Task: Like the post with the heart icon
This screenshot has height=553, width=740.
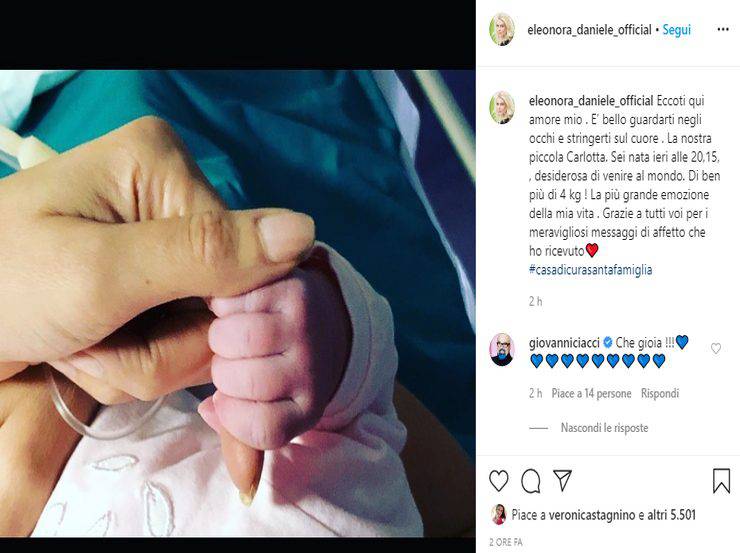Action: [x=498, y=481]
